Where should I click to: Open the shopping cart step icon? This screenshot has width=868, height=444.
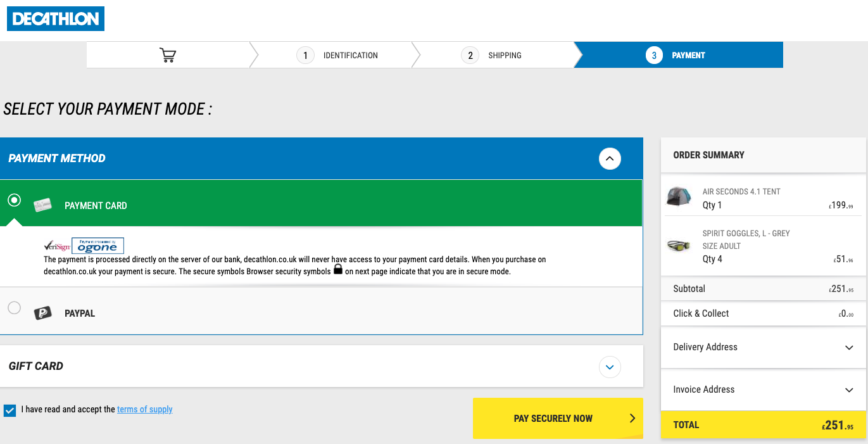pyautogui.click(x=168, y=54)
